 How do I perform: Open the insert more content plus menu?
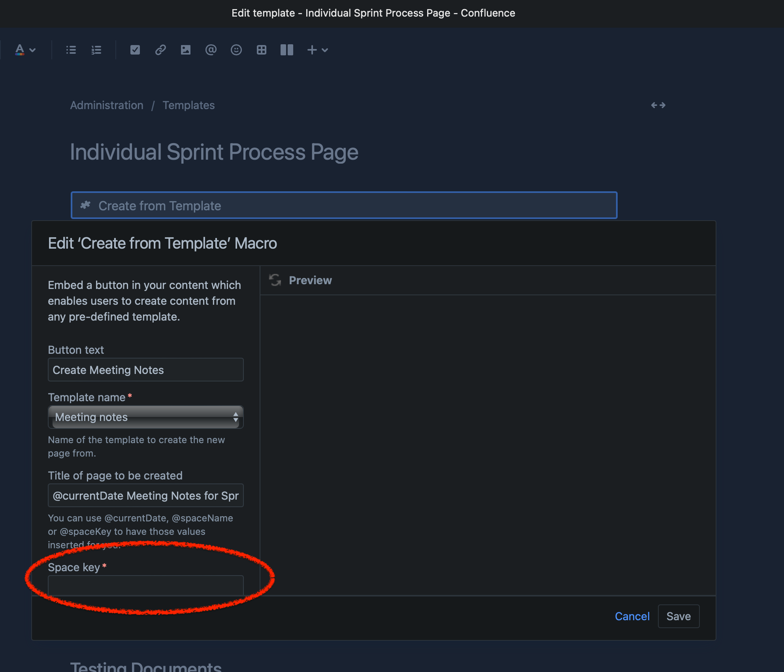point(318,50)
